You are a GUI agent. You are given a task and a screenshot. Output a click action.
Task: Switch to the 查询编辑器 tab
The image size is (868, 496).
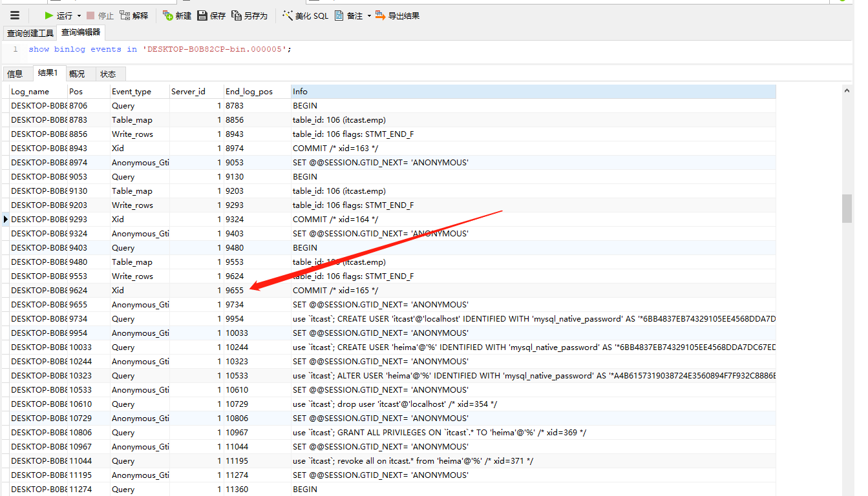click(x=81, y=32)
